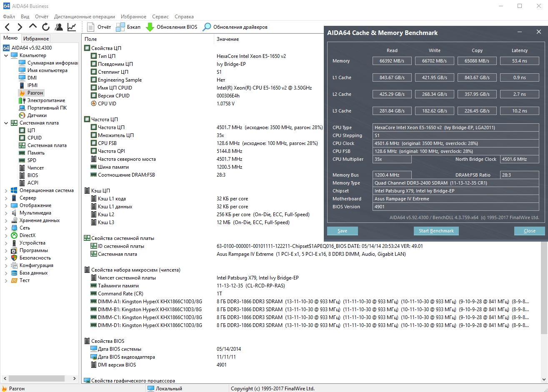This screenshot has height=392, width=548.
Task: Open the Справка menu
Action: [x=184, y=17]
